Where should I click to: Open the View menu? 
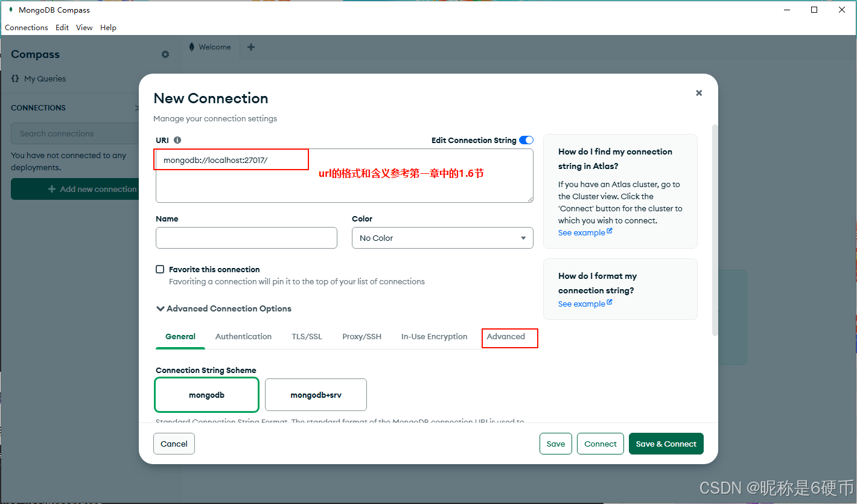[x=84, y=28]
